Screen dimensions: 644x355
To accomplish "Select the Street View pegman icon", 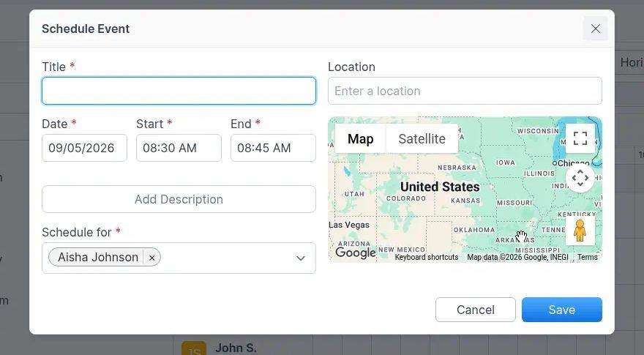I will (580, 231).
